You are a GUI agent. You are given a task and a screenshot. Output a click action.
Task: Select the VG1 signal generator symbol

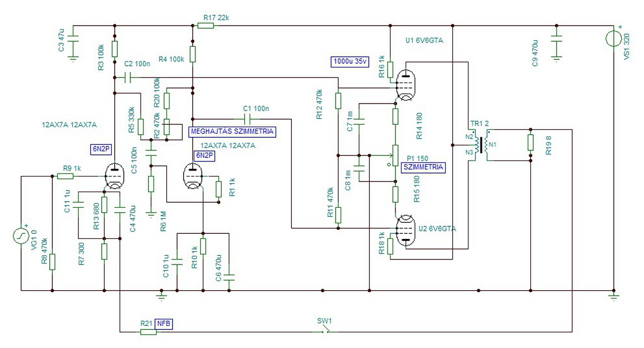21,235
